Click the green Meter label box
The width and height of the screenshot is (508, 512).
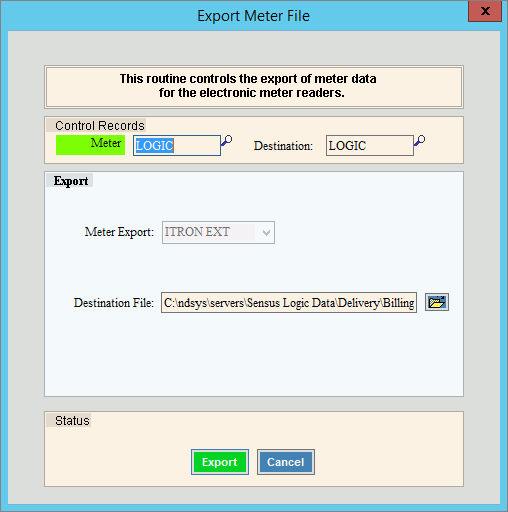(90, 145)
